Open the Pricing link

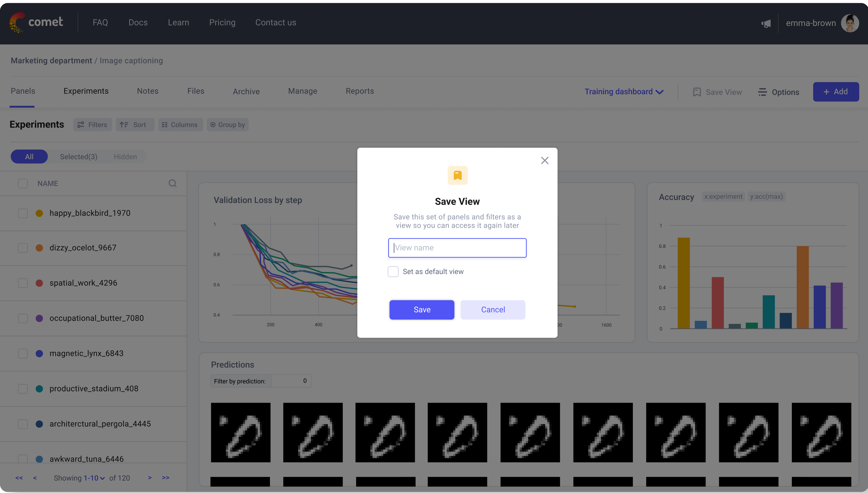222,22
